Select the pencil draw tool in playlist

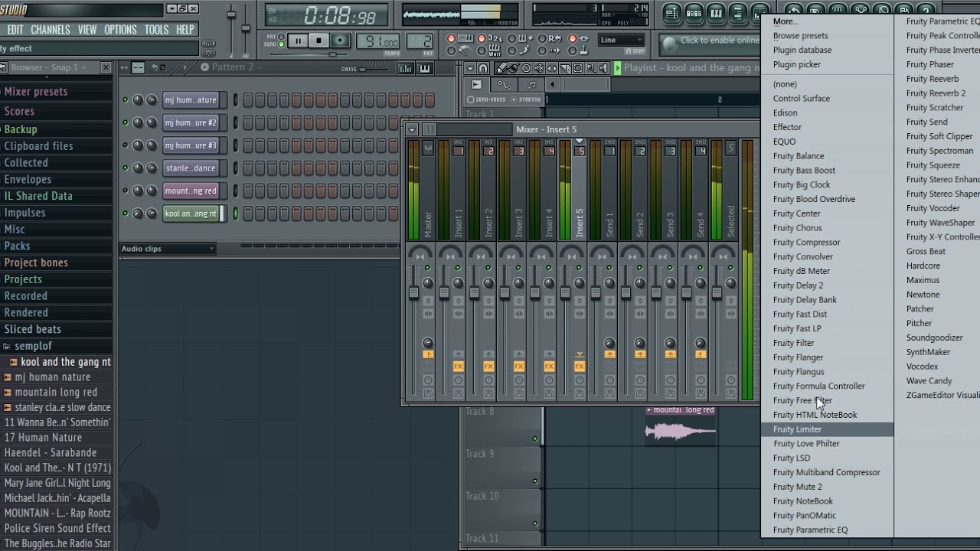tap(501, 68)
